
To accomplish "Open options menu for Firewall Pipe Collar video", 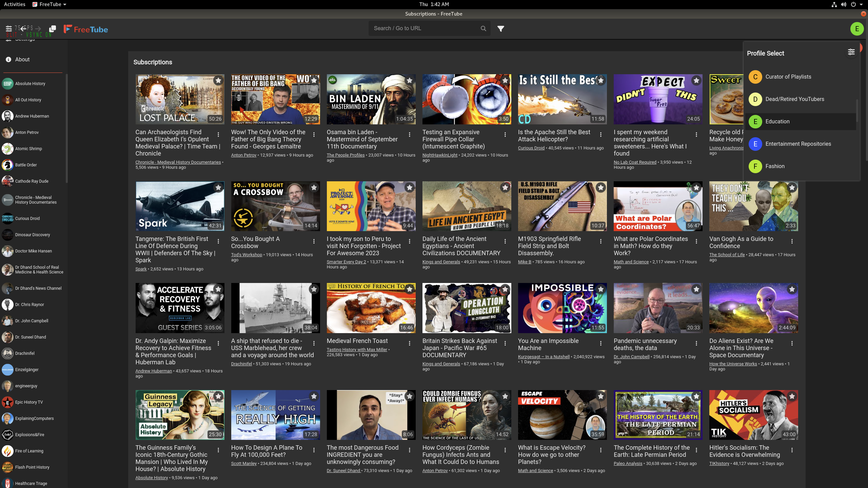I will coord(505,135).
